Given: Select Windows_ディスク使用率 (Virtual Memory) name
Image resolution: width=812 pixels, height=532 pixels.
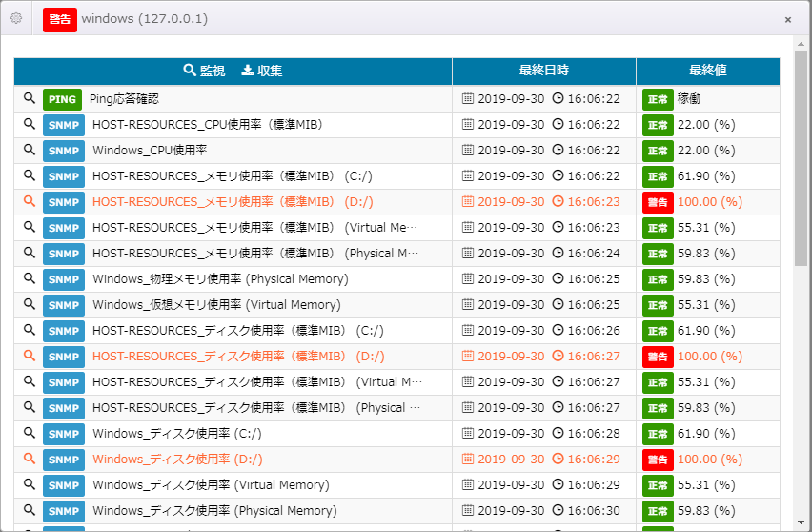Looking at the screenshot, I should pyautogui.click(x=211, y=485).
